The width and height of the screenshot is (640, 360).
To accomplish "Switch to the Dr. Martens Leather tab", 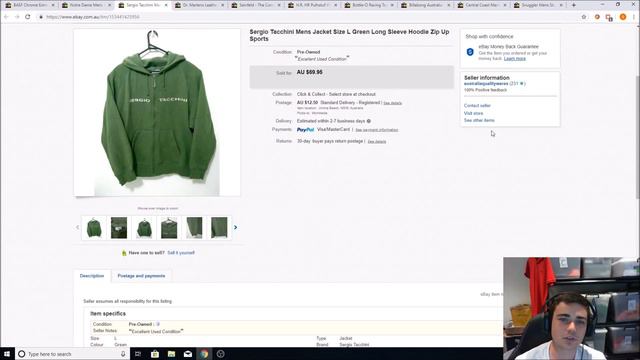I will click(200, 5).
